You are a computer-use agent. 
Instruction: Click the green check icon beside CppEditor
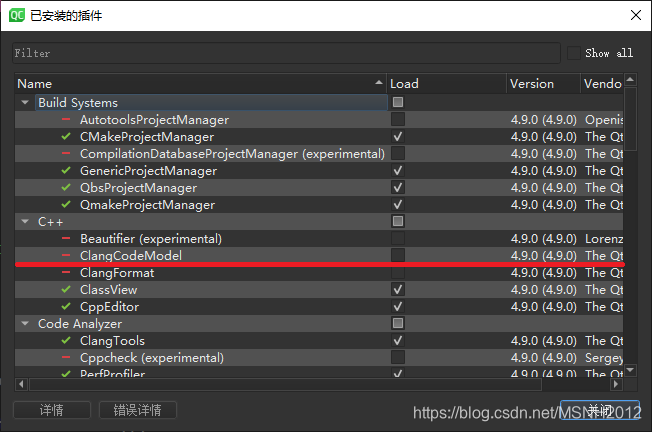click(66, 306)
